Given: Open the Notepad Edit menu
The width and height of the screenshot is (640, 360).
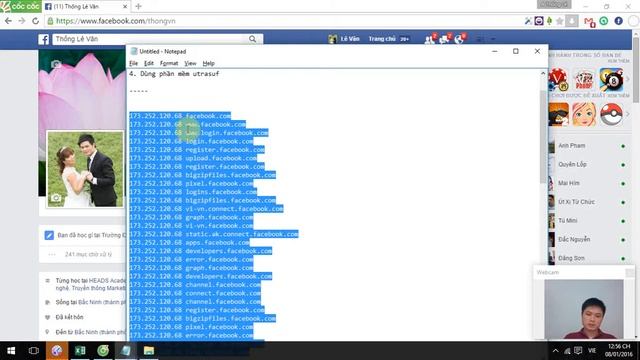Looking at the screenshot, I should click(x=149, y=63).
